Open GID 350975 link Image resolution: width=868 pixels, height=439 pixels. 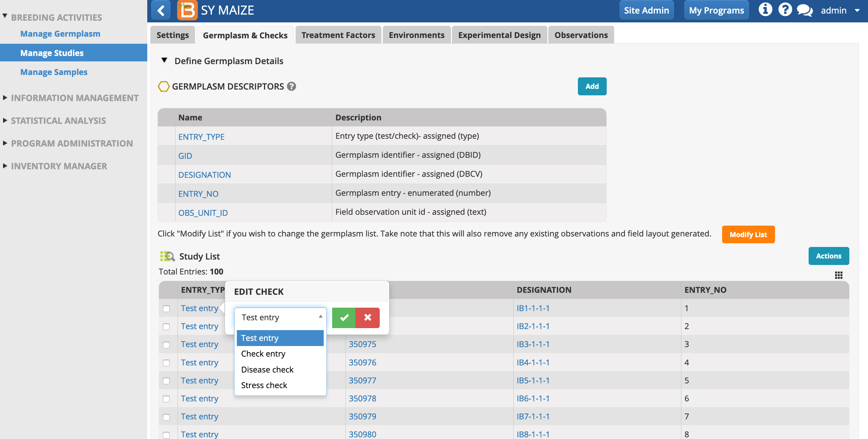click(362, 344)
